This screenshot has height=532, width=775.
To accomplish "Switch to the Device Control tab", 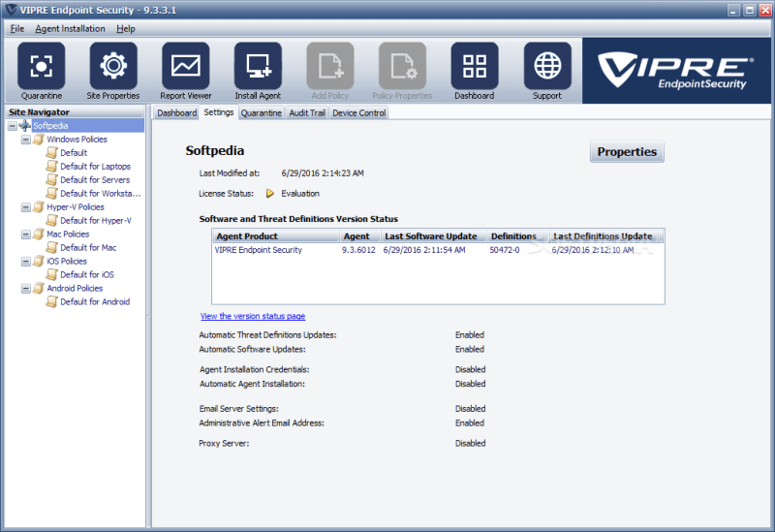I will tap(358, 112).
